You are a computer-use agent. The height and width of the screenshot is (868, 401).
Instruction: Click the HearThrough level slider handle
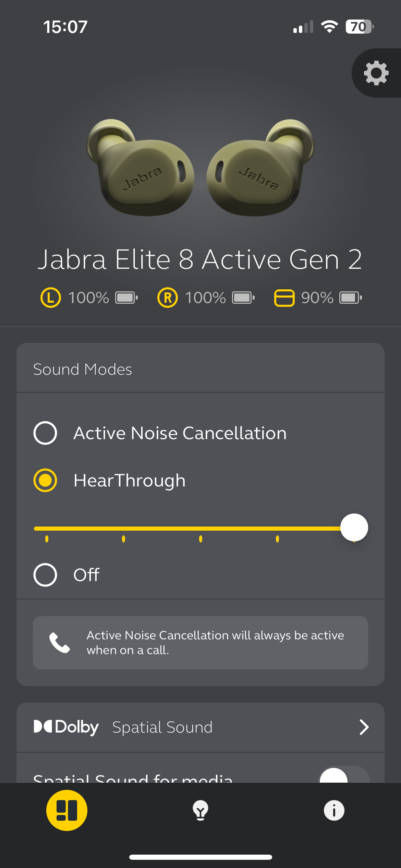(x=354, y=528)
